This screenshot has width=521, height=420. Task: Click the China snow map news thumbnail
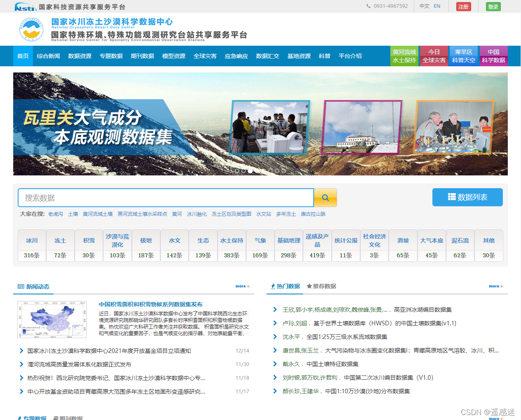pyautogui.click(x=52, y=320)
